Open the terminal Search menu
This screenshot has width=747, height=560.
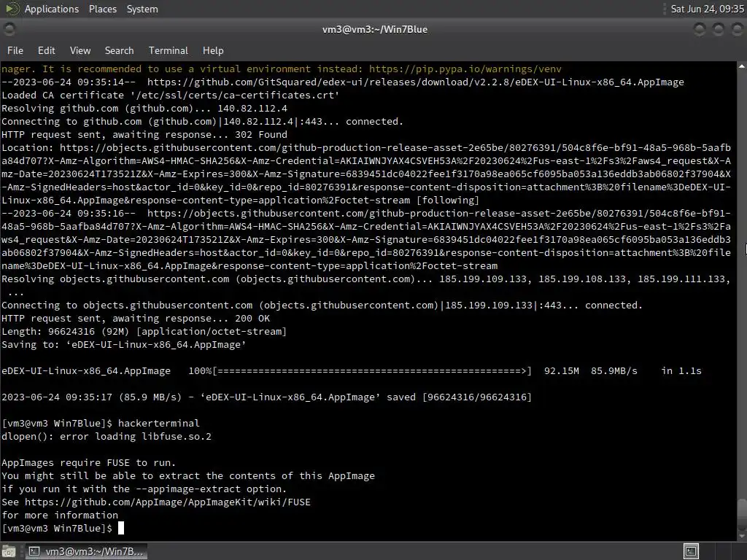[119, 50]
